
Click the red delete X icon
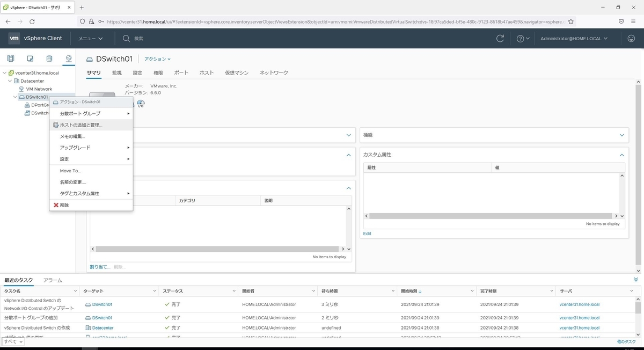56,205
